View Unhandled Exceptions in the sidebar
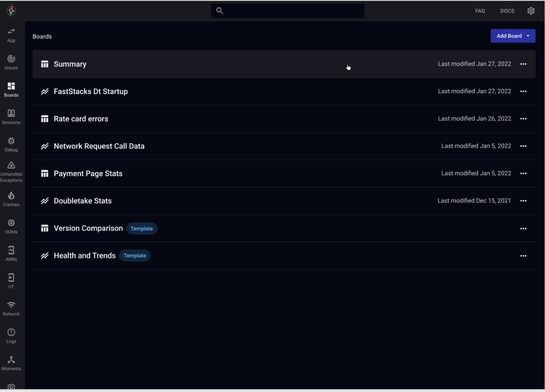Viewport: 545px width, 392px height. click(11, 172)
